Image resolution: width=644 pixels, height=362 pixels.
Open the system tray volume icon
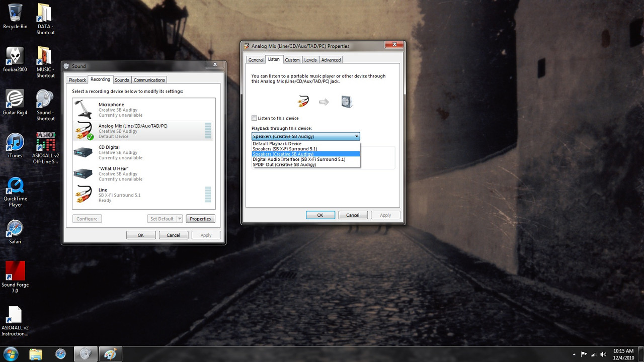click(603, 354)
